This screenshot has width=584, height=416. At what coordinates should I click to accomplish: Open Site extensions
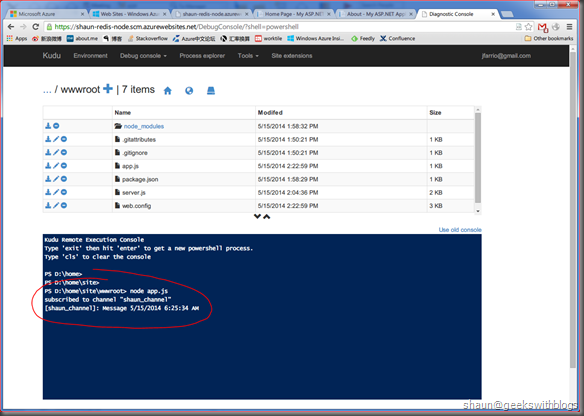(x=292, y=56)
